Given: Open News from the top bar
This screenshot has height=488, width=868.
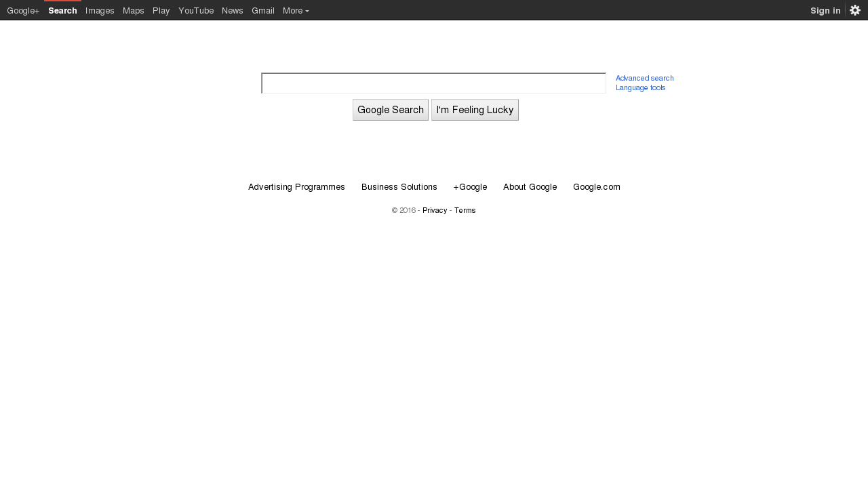Looking at the screenshot, I should point(233,10).
